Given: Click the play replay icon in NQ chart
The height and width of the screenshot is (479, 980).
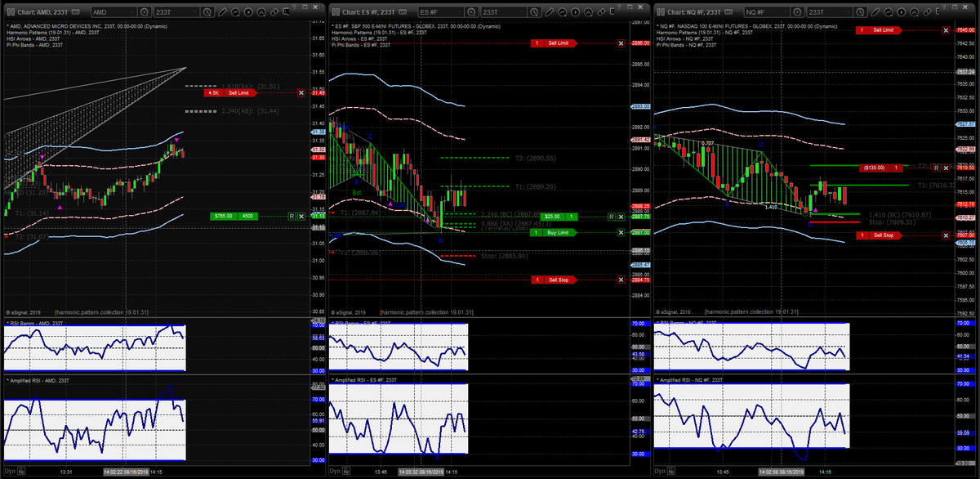Looking at the screenshot, I should (x=901, y=12).
